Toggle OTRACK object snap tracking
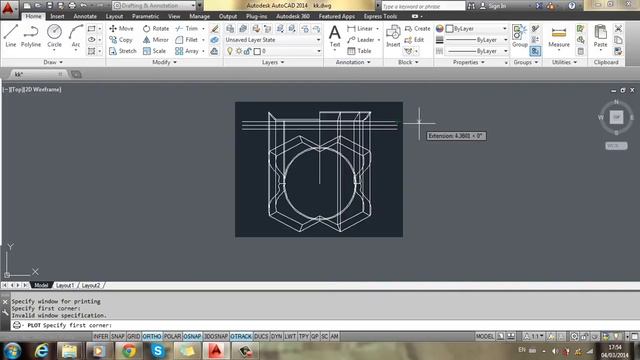This screenshot has width=640, height=360. pyautogui.click(x=241, y=336)
